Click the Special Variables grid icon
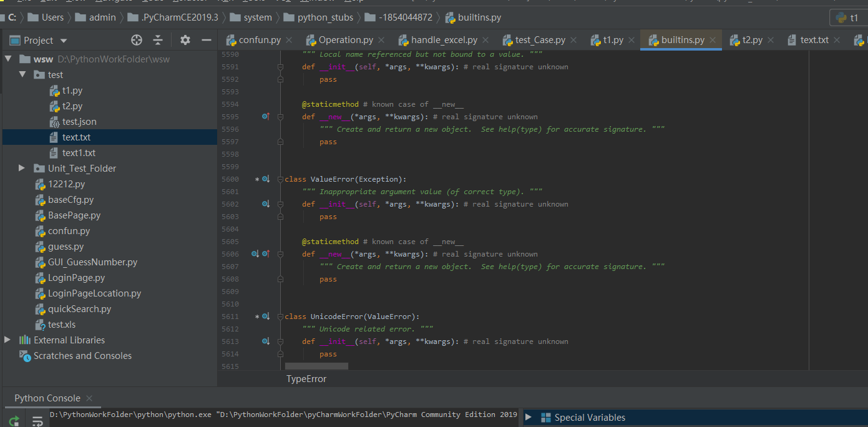 pyautogui.click(x=546, y=418)
